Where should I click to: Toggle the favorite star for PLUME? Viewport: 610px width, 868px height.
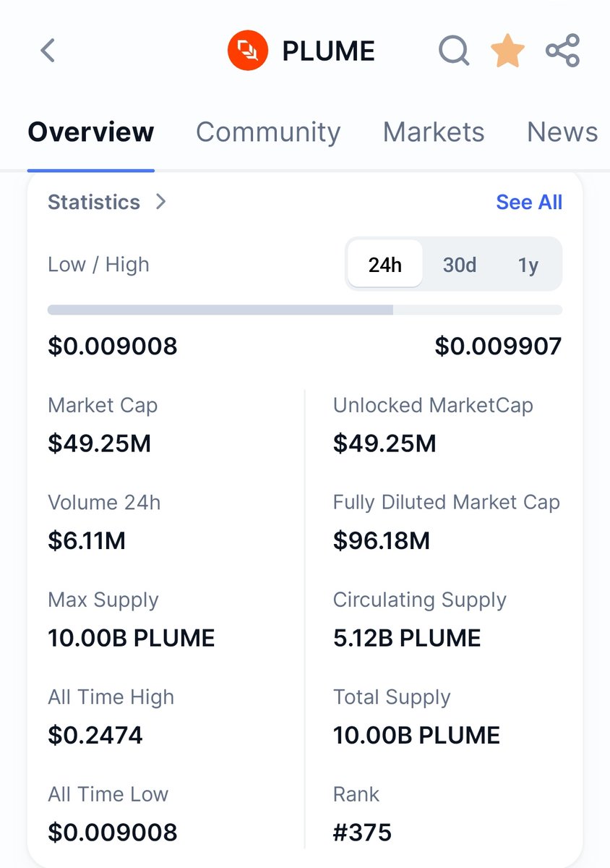(507, 51)
